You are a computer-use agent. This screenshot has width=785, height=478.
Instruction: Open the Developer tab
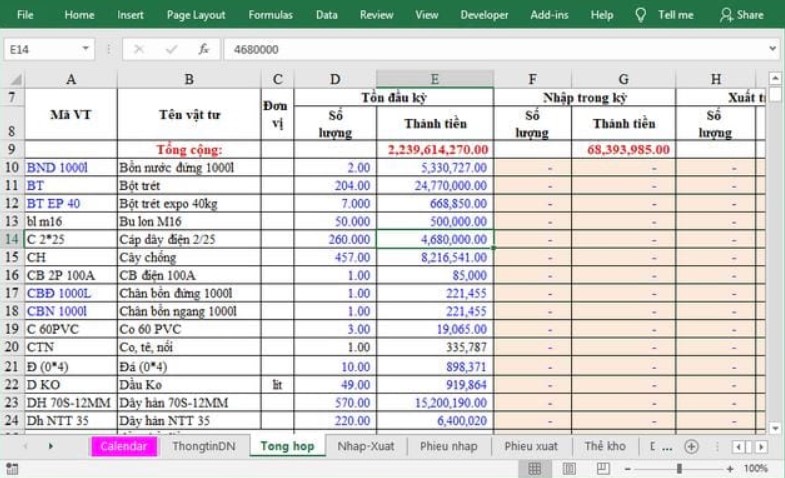pyautogui.click(x=484, y=15)
